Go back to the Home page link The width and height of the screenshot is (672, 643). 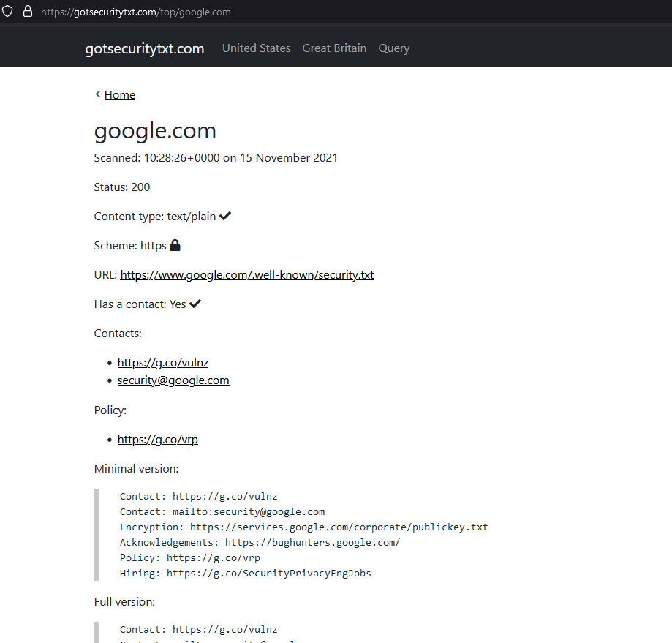[120, 95]
